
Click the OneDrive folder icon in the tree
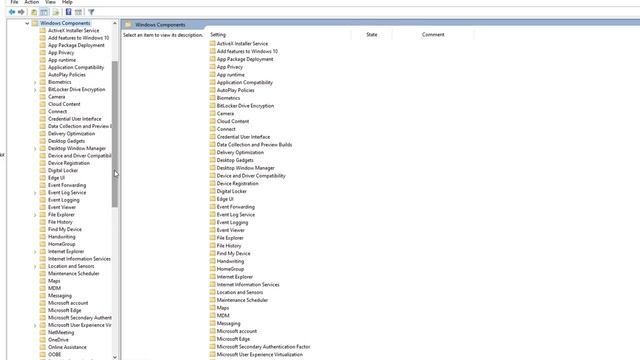pyautogui.click(x=43, y=340)
